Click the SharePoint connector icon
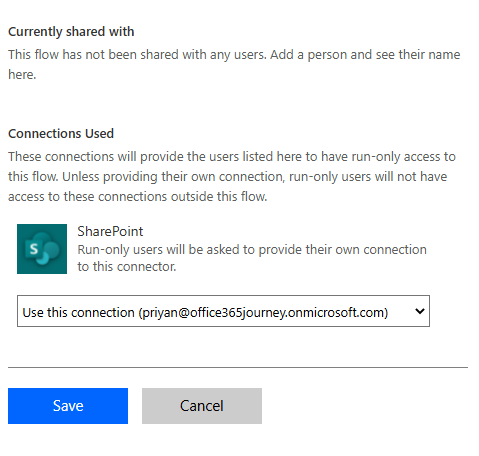Screen dimensions: 479x456 coord(42,249)
